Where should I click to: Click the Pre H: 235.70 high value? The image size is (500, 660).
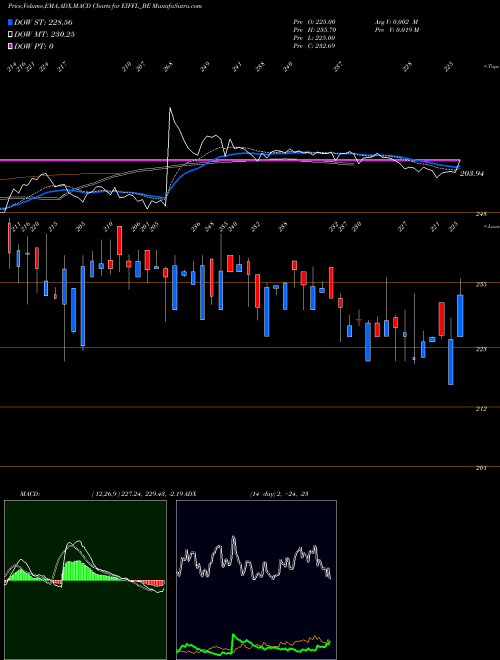(x=315, y=30)
